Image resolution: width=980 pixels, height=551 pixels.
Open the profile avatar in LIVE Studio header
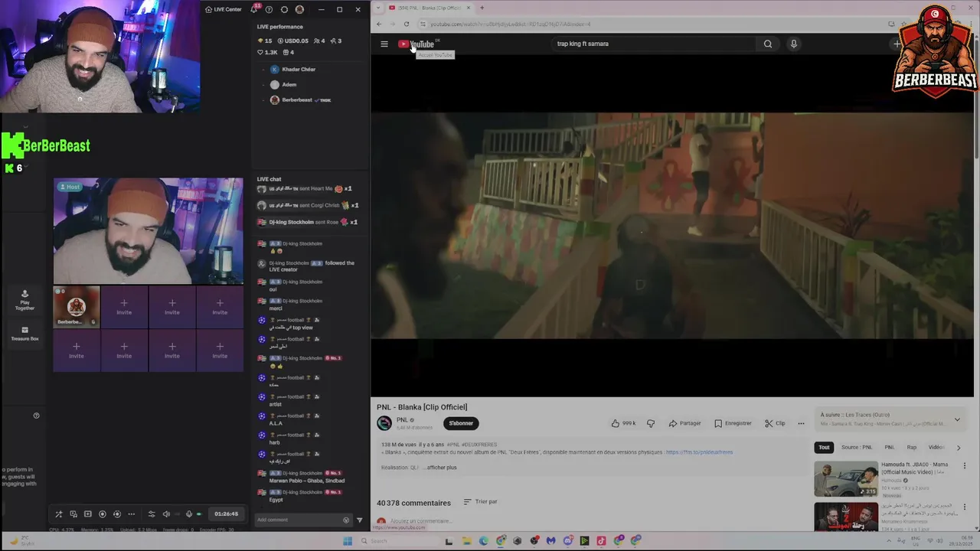coord(299,9)
